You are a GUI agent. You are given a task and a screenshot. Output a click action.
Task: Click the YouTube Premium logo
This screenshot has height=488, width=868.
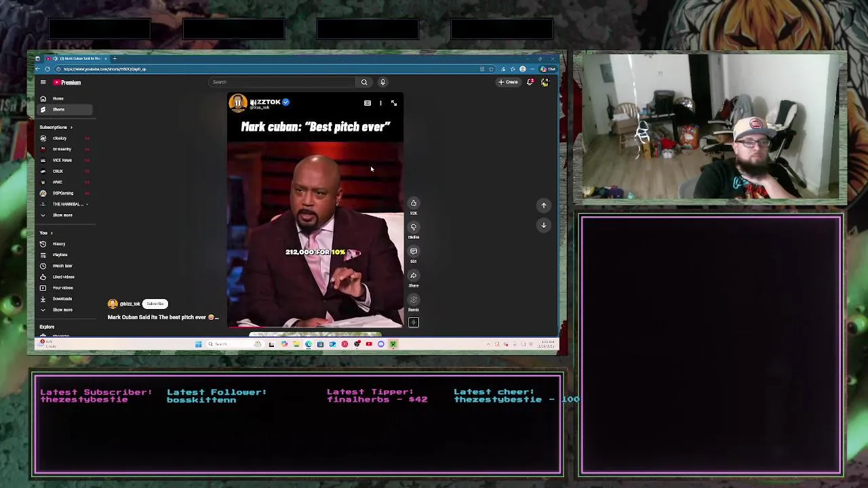click(x=67, y=82)
